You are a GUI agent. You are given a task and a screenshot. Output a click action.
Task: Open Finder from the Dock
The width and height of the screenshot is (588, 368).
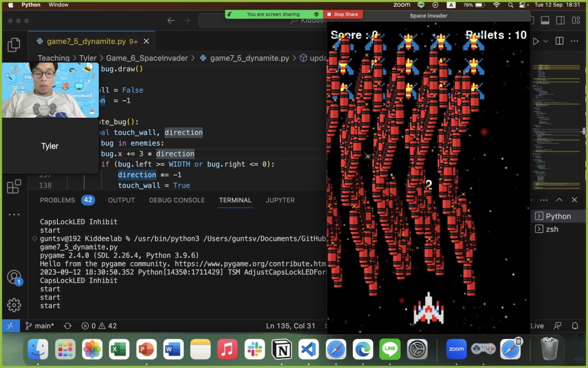38,350
